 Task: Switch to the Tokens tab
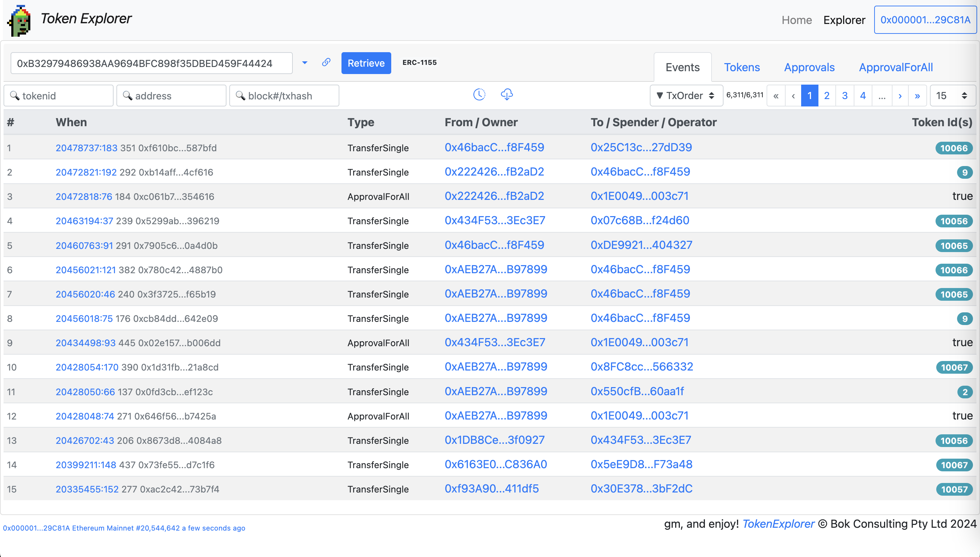pos(742,67)
